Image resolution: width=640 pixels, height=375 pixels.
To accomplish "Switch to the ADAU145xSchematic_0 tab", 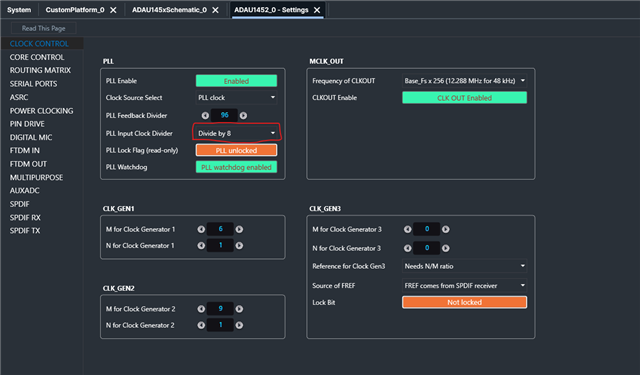I will click(x=169, y=10).
